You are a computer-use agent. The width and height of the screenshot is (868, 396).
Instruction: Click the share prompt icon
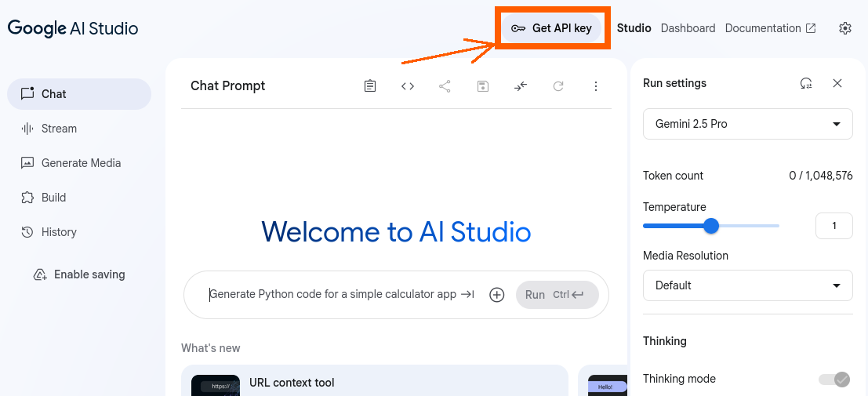pyautogui.click(x=445, y=85)
